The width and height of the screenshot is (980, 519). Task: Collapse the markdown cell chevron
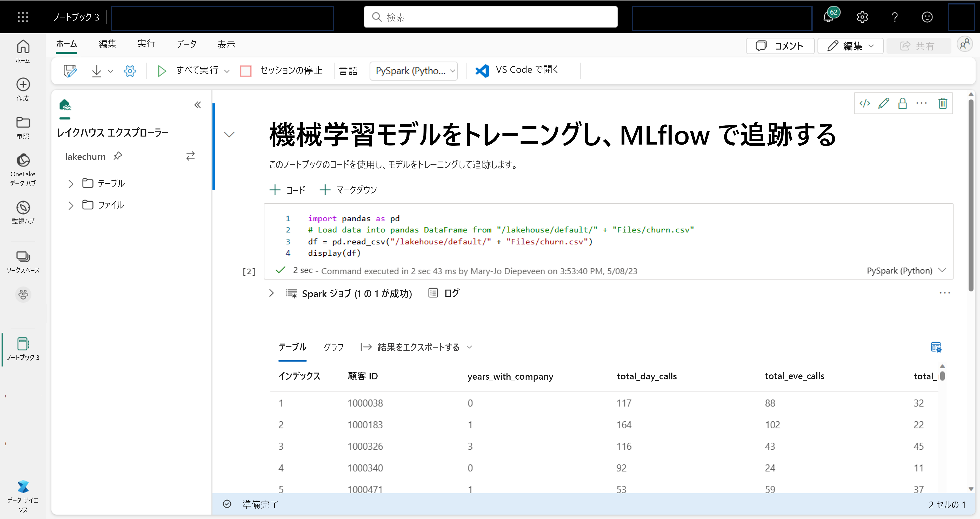coord(229,134)
